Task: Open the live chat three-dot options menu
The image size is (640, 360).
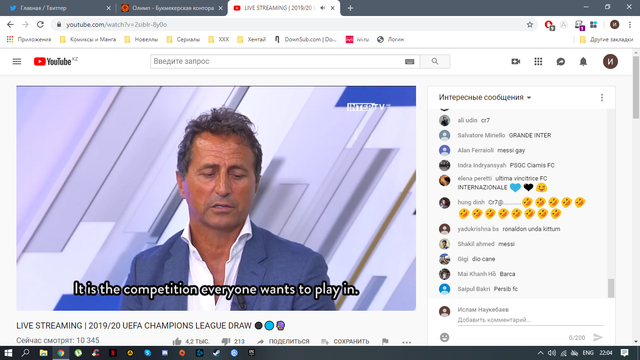Action: click(x=602, y=98)
